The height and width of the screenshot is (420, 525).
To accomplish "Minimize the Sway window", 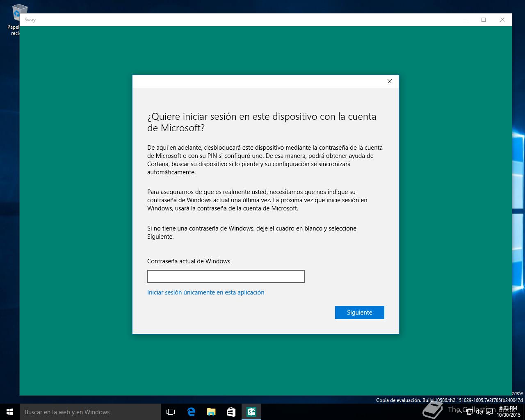I will pyautogui.click(x=465, y=20).
